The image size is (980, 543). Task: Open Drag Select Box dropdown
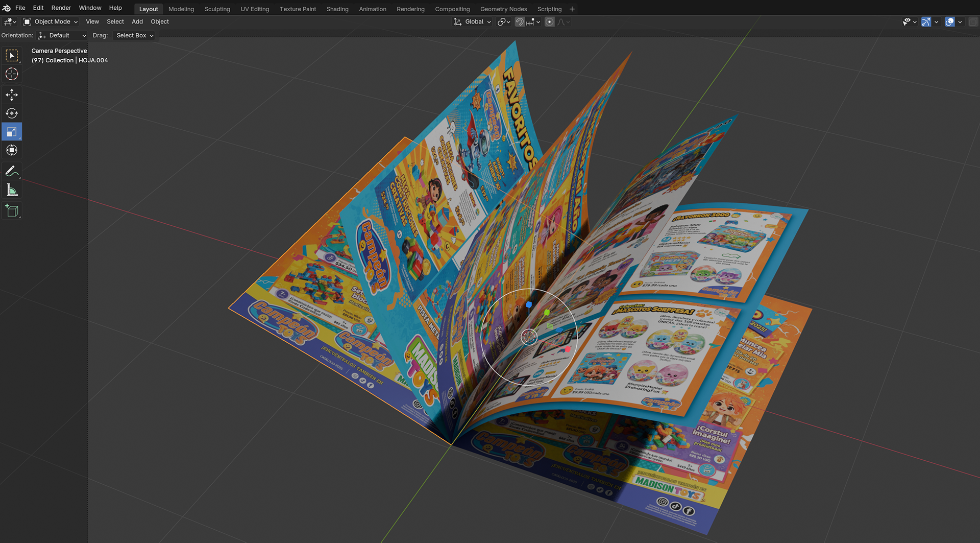point(134,36)
